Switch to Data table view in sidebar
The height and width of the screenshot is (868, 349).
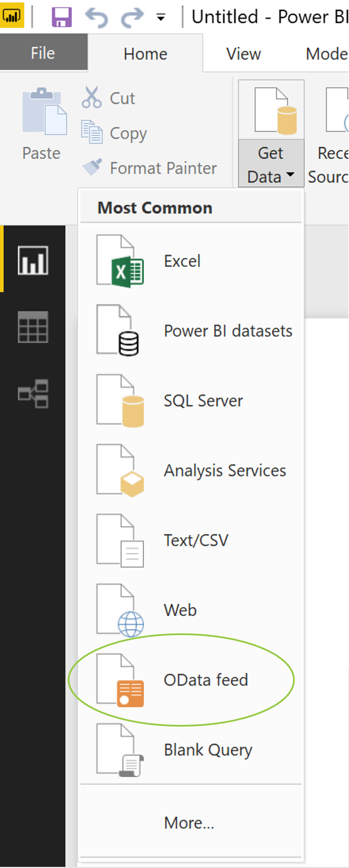(33, 327)
